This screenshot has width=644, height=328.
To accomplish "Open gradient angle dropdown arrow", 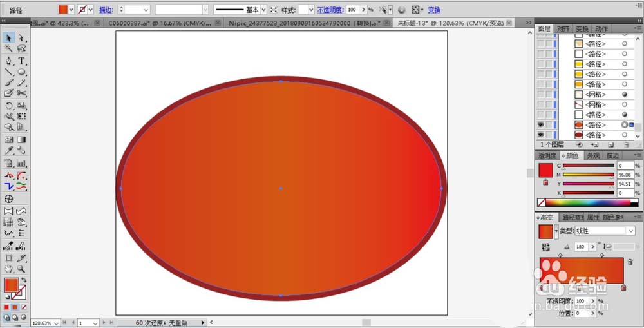I will pyautogui.click(x=592, y=247).
